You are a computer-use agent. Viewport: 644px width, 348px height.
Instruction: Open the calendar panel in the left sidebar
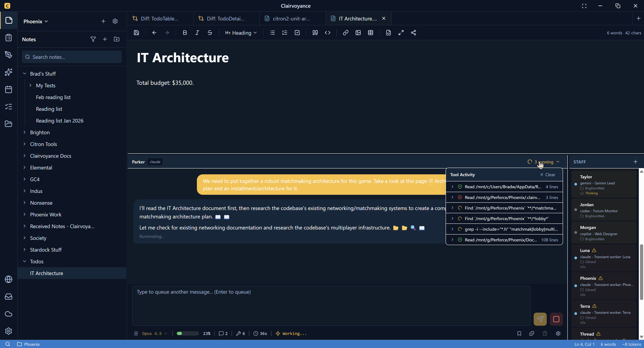9,89
